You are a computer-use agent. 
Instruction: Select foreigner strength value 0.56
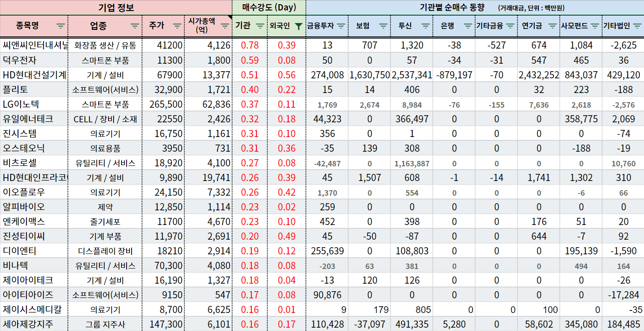point(287,75)
